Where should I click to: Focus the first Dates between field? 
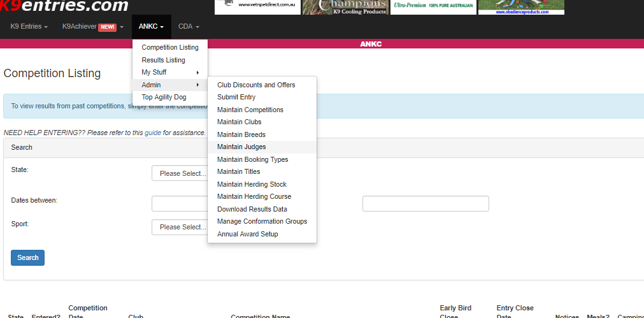click(x=180, y=204)
